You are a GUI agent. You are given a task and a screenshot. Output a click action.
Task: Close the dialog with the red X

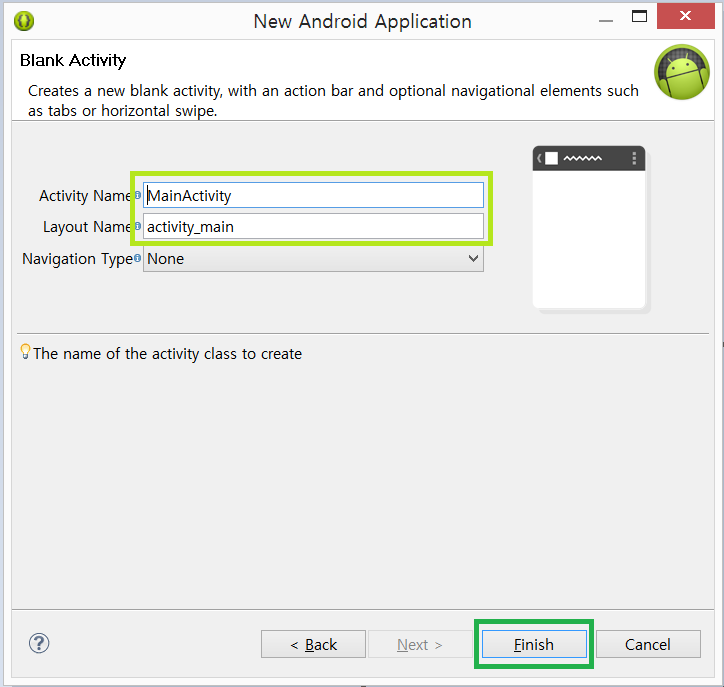pos(686,16)
